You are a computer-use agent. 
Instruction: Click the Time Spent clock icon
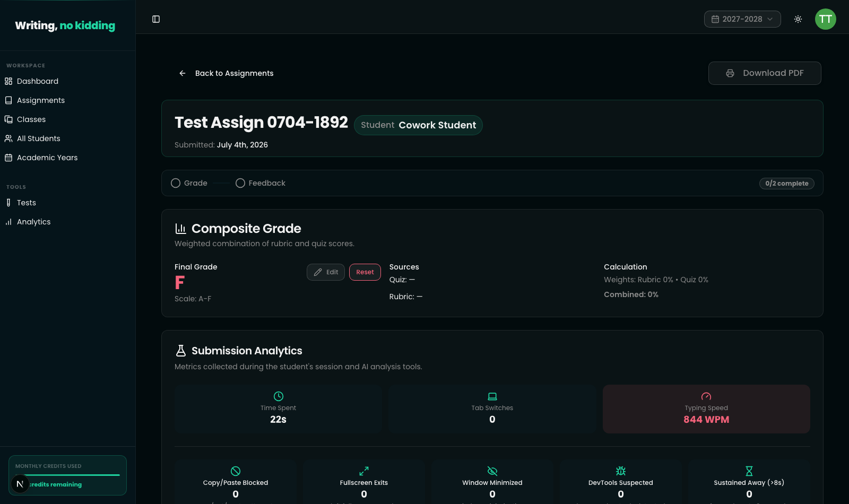coord(279,396)
